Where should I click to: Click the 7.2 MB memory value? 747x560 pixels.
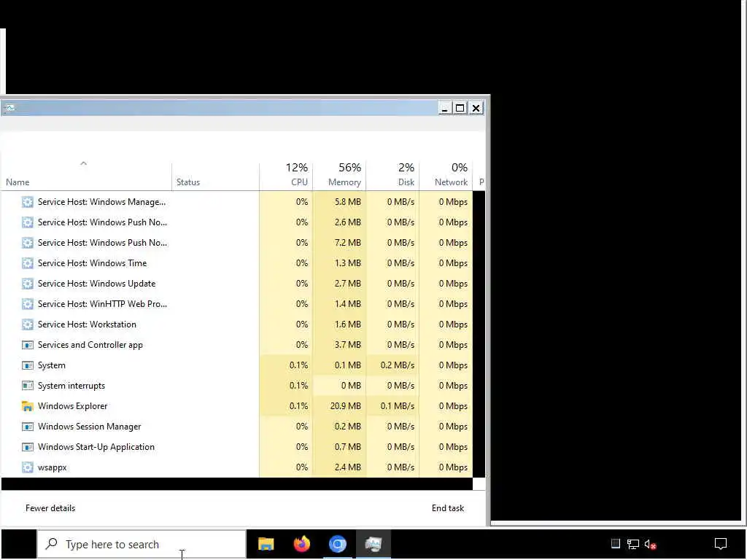(348, 243)
